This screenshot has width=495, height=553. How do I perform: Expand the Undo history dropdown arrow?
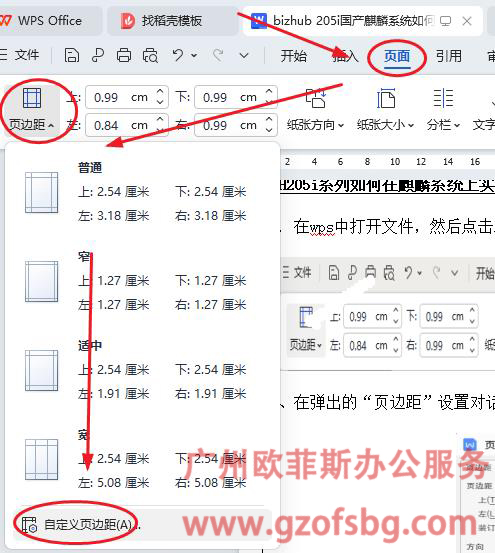pos(194,55)
